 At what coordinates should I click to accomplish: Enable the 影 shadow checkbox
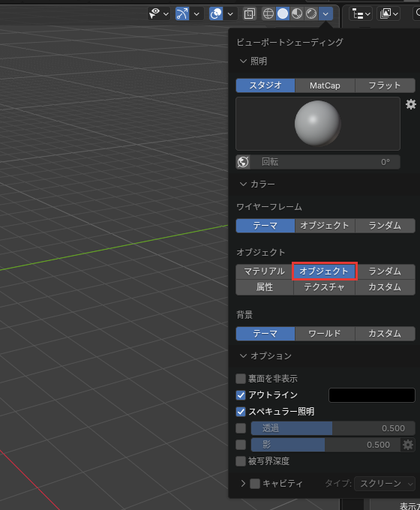pos(241,445)
